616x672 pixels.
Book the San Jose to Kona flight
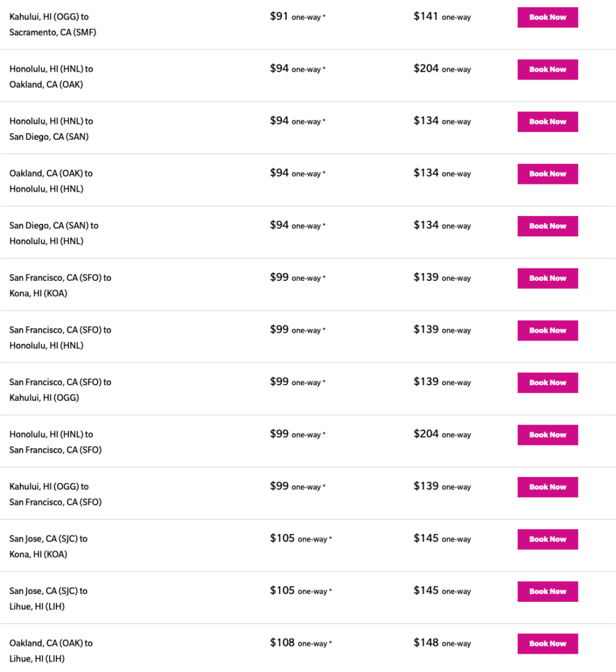pos(547,539)
